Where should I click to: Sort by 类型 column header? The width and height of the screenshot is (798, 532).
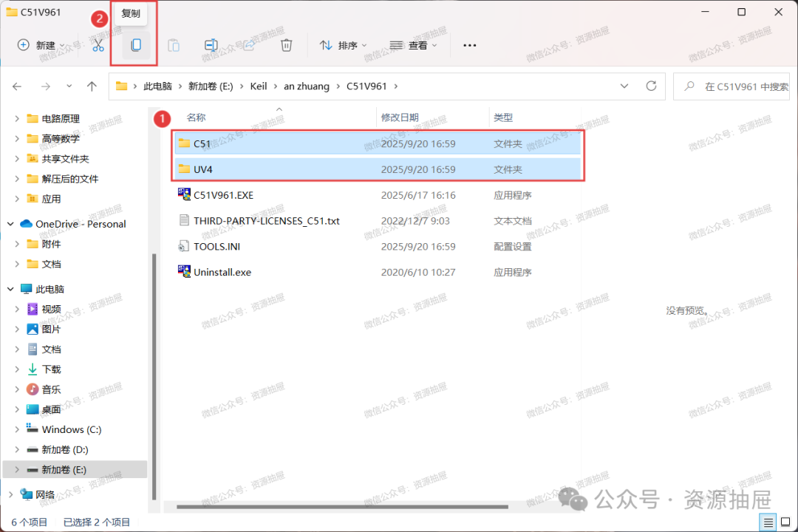pos(503,117)
